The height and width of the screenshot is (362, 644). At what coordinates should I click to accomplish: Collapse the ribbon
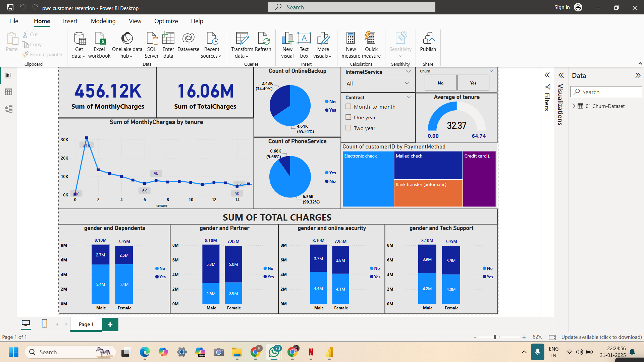[640, 63]
